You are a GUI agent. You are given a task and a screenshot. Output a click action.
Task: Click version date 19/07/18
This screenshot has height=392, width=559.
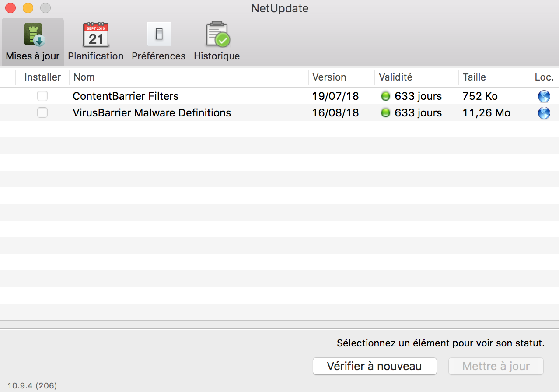335,96
